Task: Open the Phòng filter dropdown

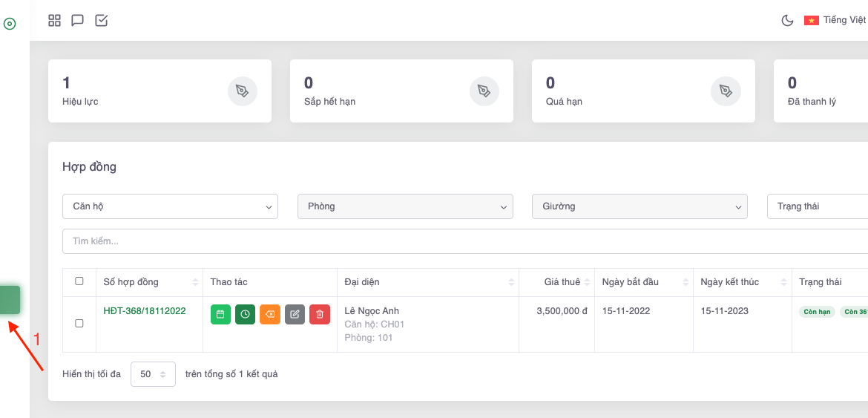Action: pyautogui.click(x=405, y=206)
